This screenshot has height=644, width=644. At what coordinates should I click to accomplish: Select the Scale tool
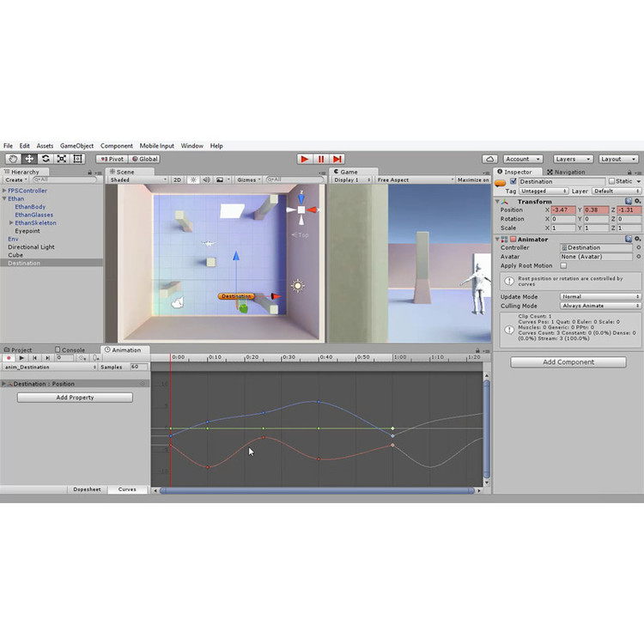coord(62,159)
